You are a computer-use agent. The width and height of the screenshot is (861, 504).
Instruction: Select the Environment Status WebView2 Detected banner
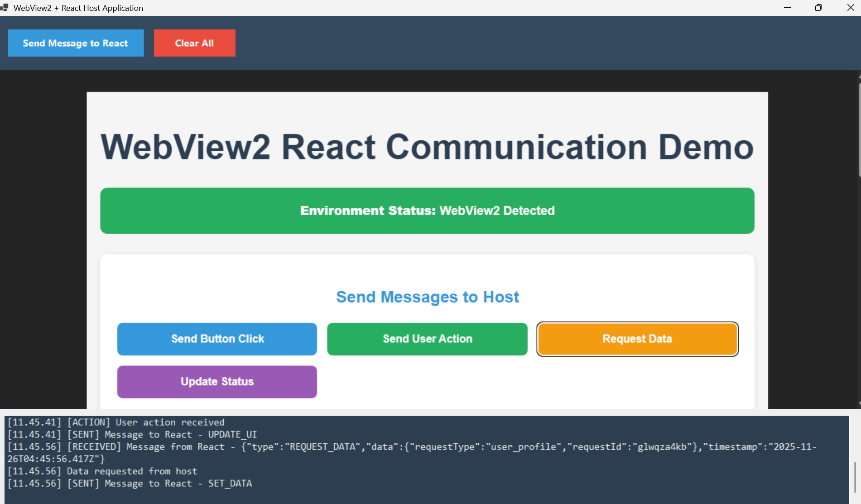pos(427,211)
